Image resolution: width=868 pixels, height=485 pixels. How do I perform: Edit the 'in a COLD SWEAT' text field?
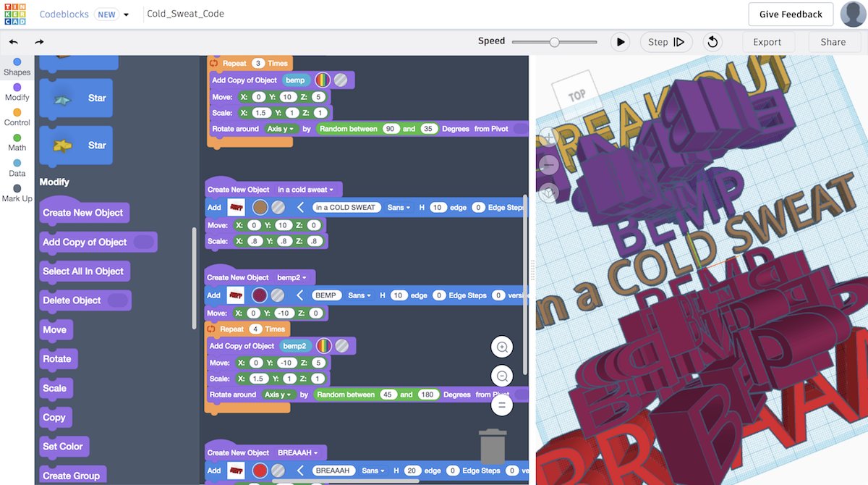pyautogui.click(x=346, y=207)
